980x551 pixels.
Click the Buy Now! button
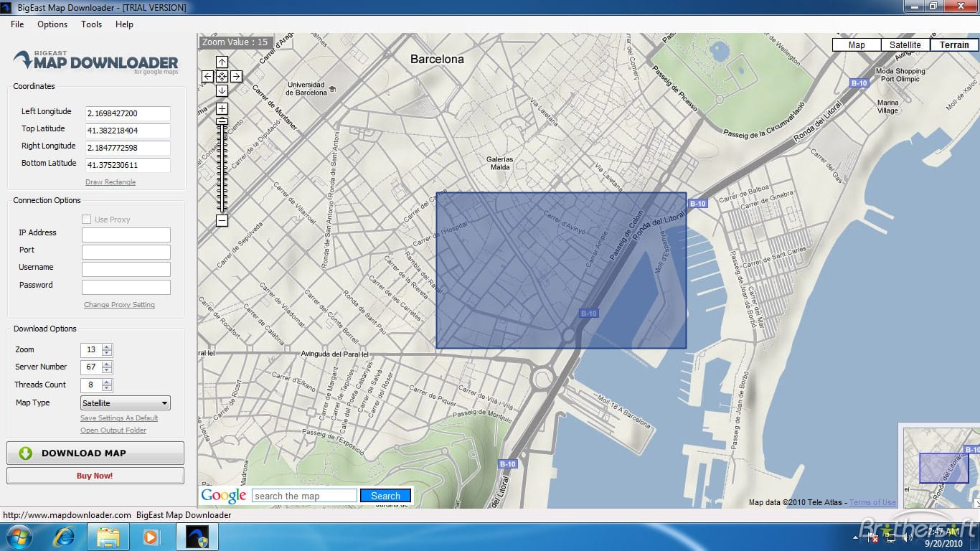(x=95, y=476)
